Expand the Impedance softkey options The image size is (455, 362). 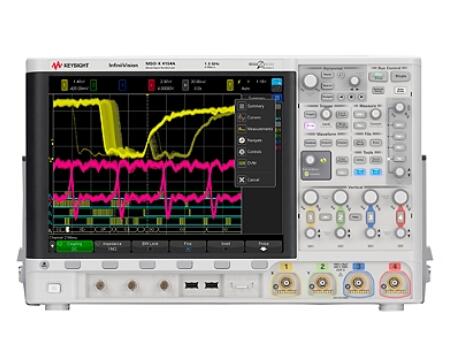[x=112, y=246]
